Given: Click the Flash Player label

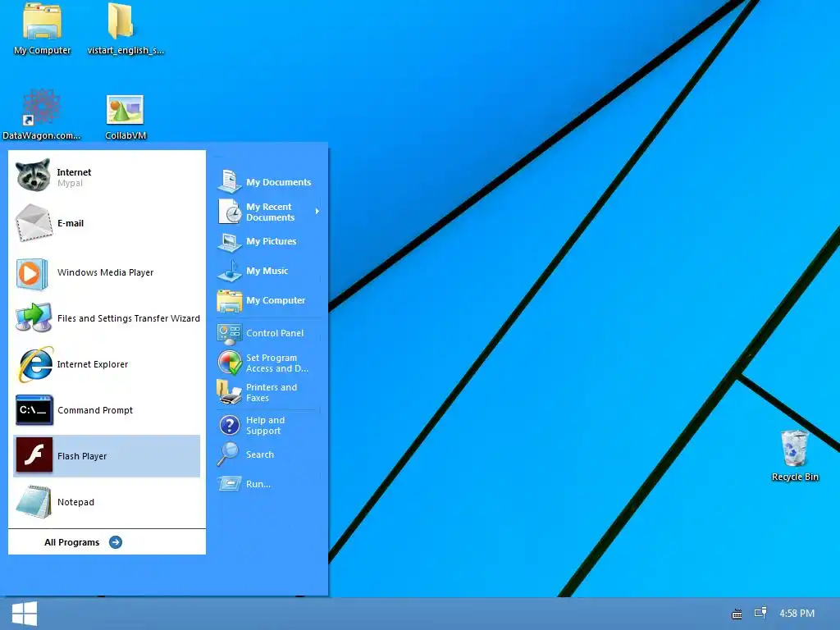Looking at the screenshot, I should pyautogui.click(x=82, y=456).
